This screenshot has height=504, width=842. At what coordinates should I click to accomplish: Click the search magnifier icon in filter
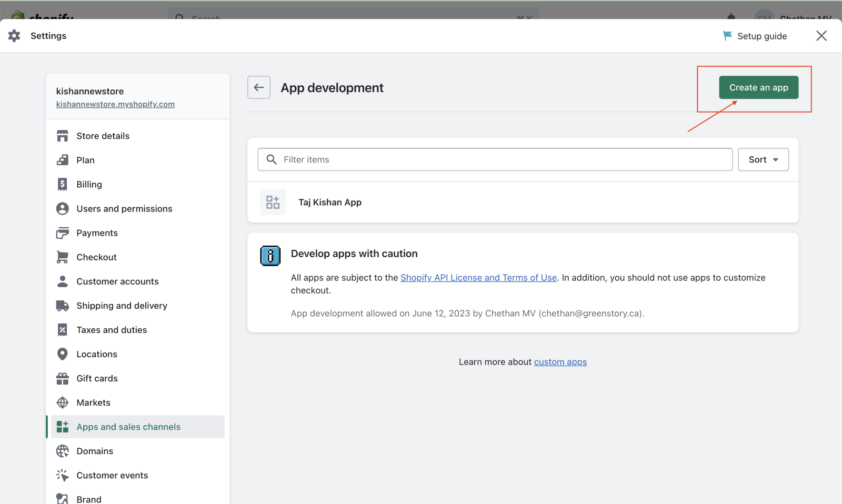pos(272,159)
